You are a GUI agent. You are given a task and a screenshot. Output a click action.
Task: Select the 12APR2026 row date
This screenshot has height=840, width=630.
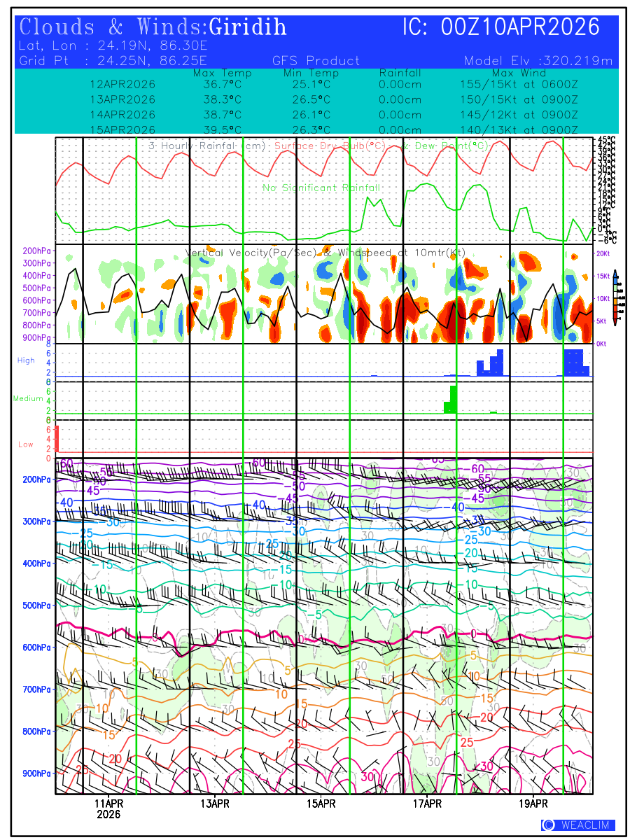click(122, 84)
